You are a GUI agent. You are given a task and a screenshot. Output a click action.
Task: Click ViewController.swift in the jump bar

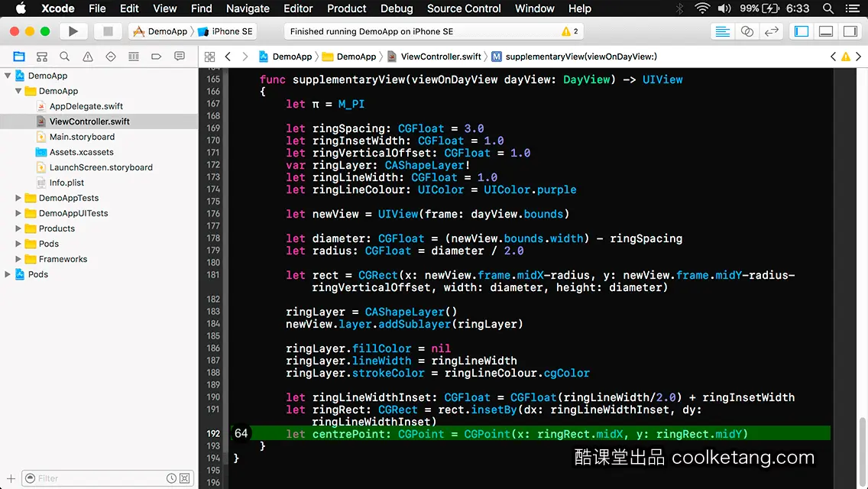434,57
